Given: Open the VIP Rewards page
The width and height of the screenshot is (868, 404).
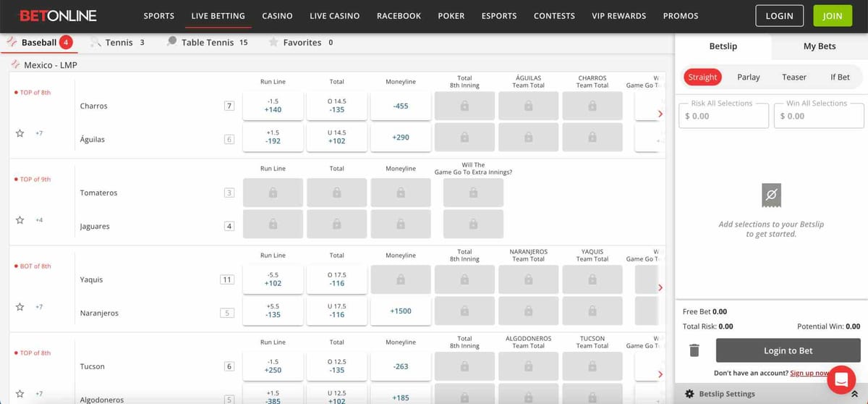Looking at the screenshot, I should coord(618,16).
